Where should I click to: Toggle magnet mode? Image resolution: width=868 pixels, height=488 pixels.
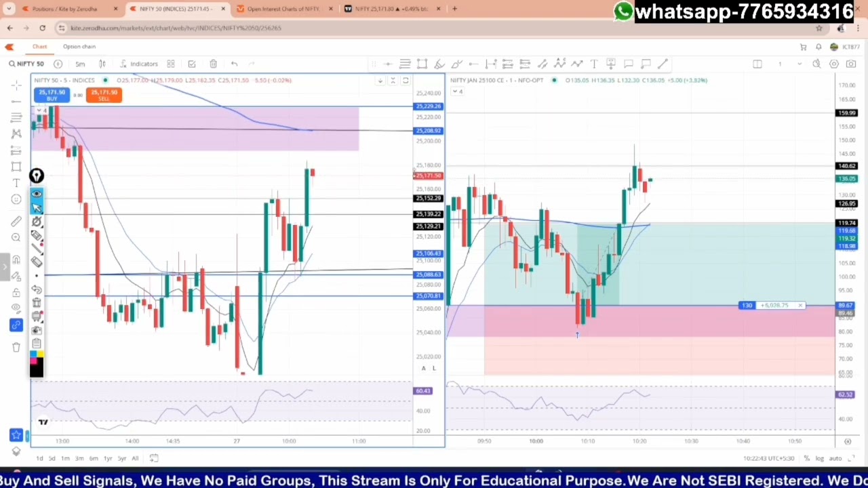(x=16, y=260)
